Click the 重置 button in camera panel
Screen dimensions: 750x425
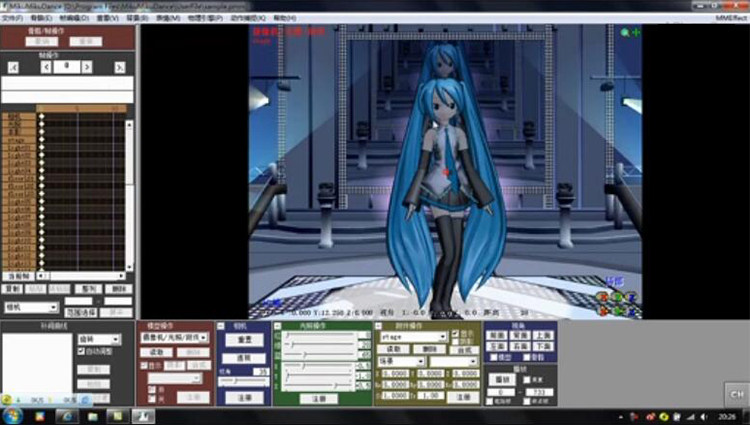244,340
